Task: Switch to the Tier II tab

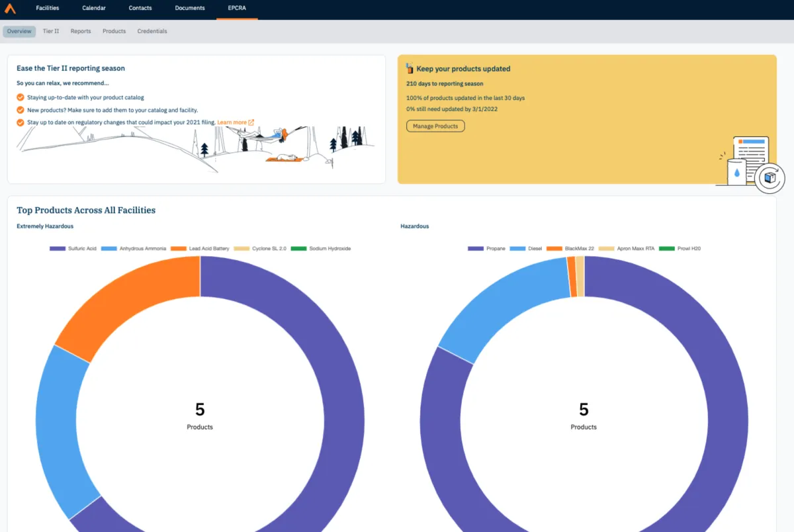Action: coord(51,31)
